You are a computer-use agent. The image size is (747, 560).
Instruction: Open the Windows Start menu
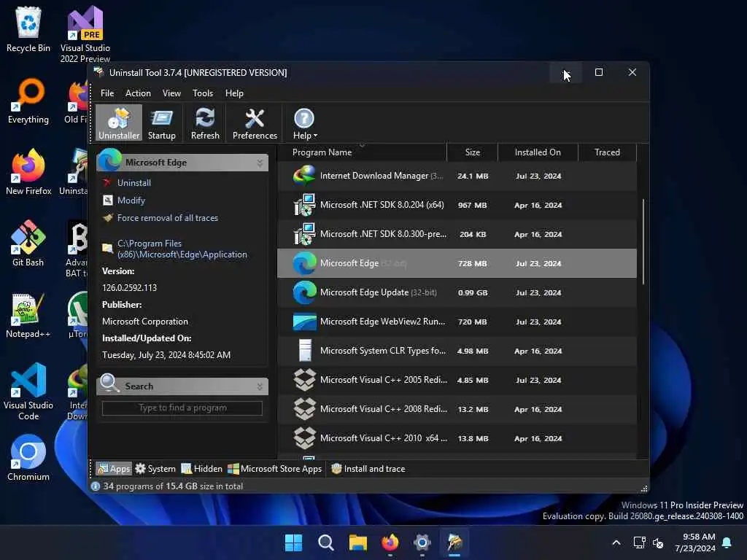coord(293,542)
